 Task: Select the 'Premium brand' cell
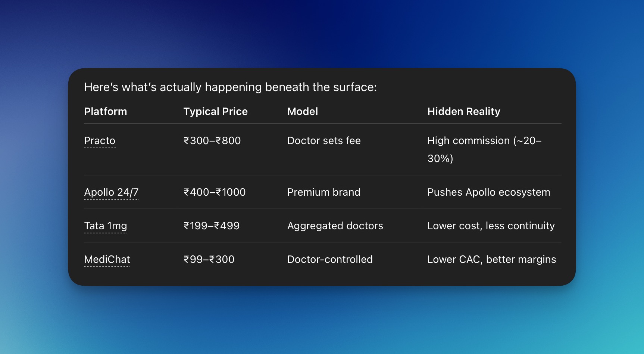pyautogui.click(x=323, y=192)
